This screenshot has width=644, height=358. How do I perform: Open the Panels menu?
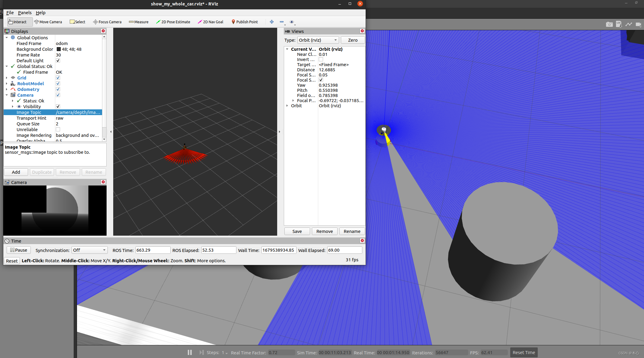[25, 13]
